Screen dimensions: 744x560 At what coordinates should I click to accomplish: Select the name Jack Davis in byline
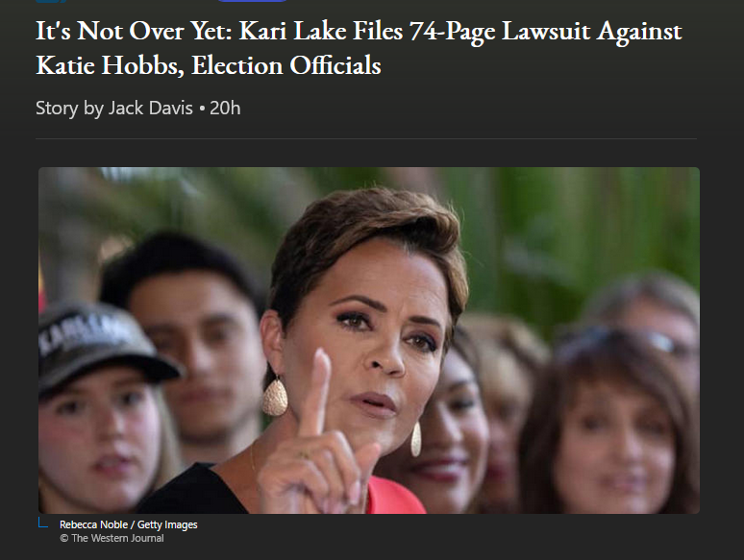pyautogui.click(x=151, y=109)
